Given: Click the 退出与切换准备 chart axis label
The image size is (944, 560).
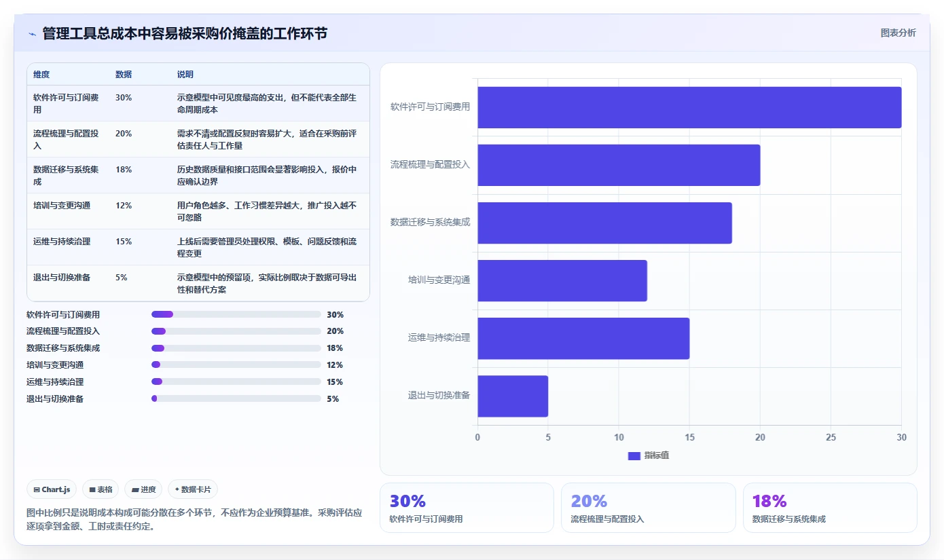Looking at the screenshot, I should [439, 396].
